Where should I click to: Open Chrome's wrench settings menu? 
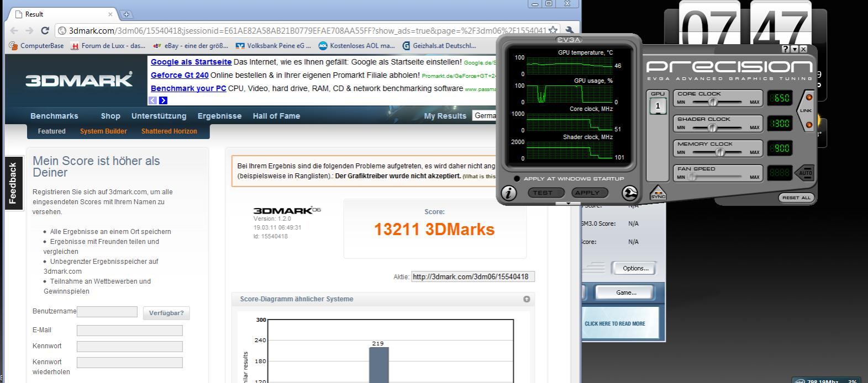(x=570, y=31)
